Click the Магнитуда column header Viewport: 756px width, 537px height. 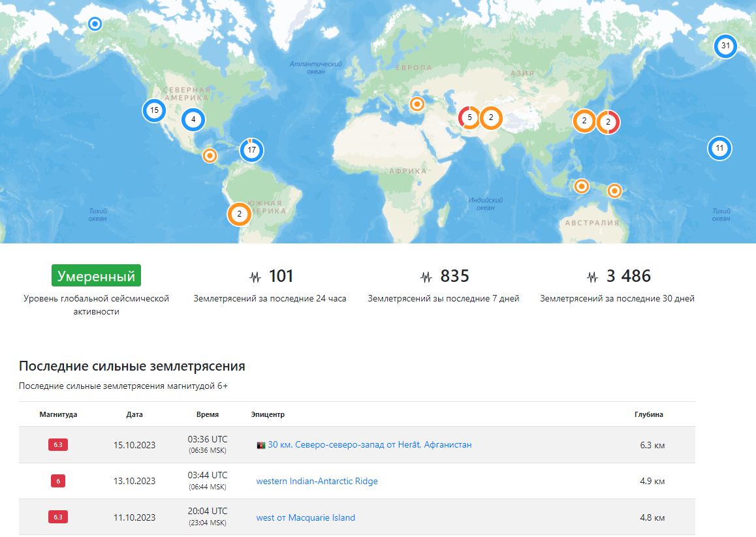(58, 414)
